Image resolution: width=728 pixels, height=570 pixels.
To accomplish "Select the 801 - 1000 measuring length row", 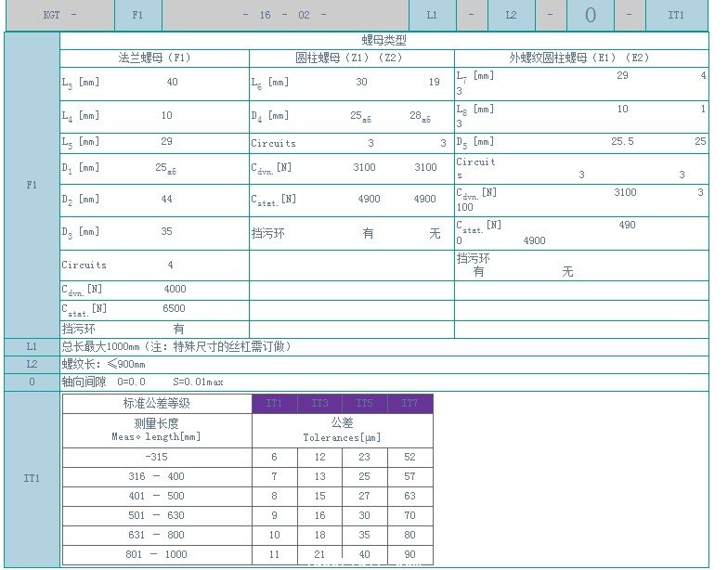I will coord(157,555).
